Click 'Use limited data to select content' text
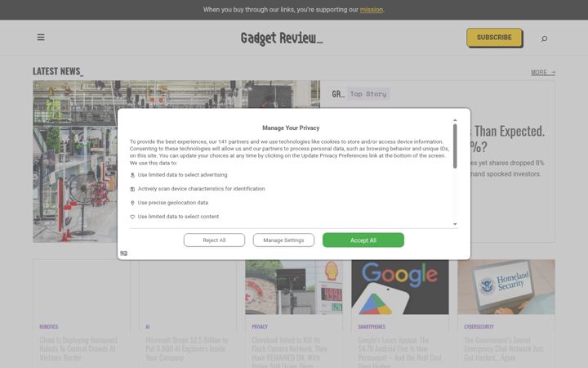Image resolution: width=588 pixels, height=368 pixels. [x=178, y=217]
